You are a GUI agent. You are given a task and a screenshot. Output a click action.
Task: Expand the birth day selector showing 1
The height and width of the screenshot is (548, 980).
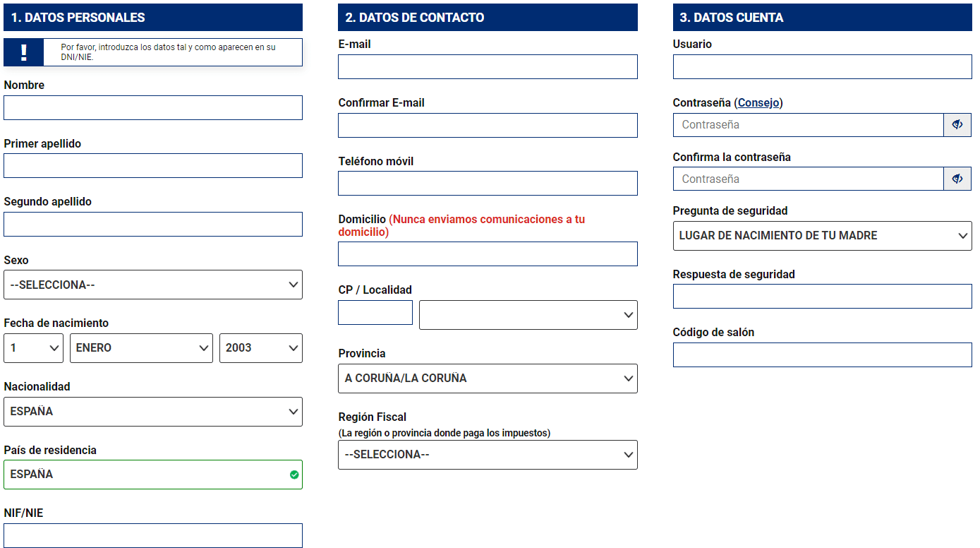34,348
